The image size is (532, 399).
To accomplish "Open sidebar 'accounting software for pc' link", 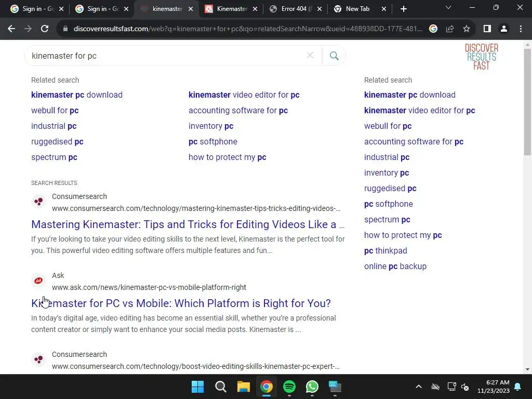I will [414, 141].
